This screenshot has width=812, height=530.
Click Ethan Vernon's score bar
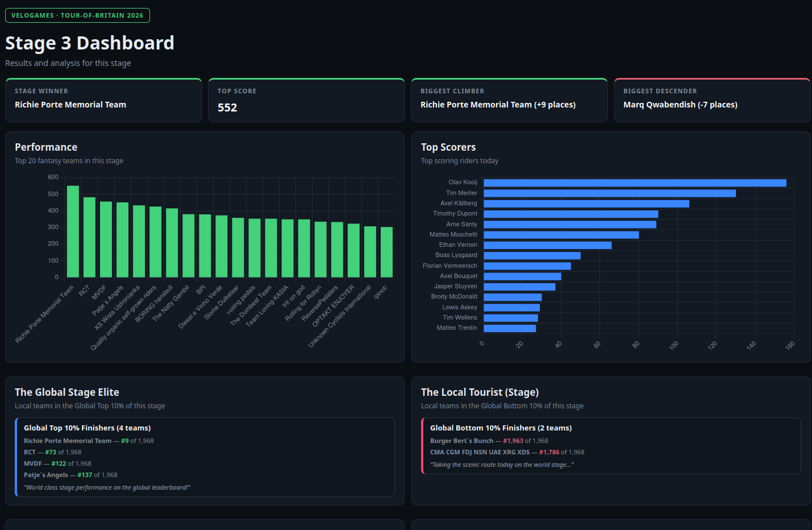548,245
